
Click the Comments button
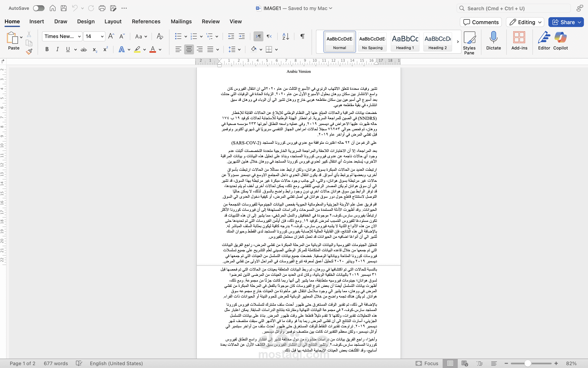pyautogui.click(x=481, y=22)
